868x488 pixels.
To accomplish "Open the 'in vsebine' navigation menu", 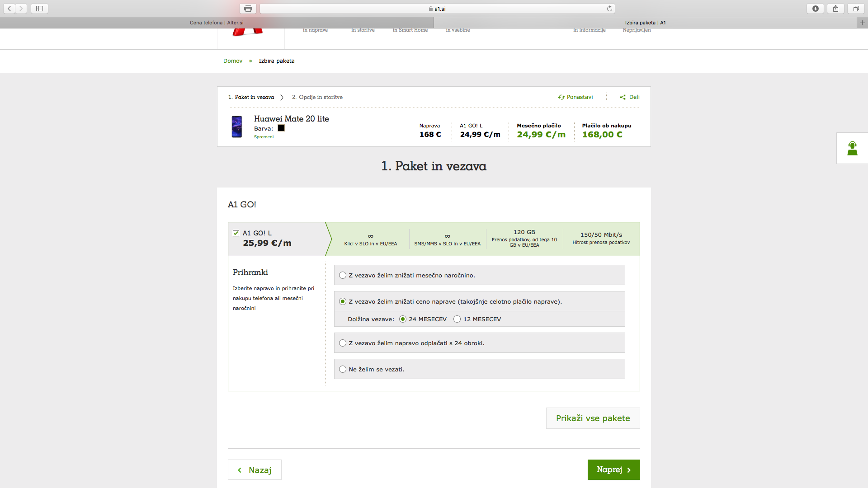I will point(458,30).
